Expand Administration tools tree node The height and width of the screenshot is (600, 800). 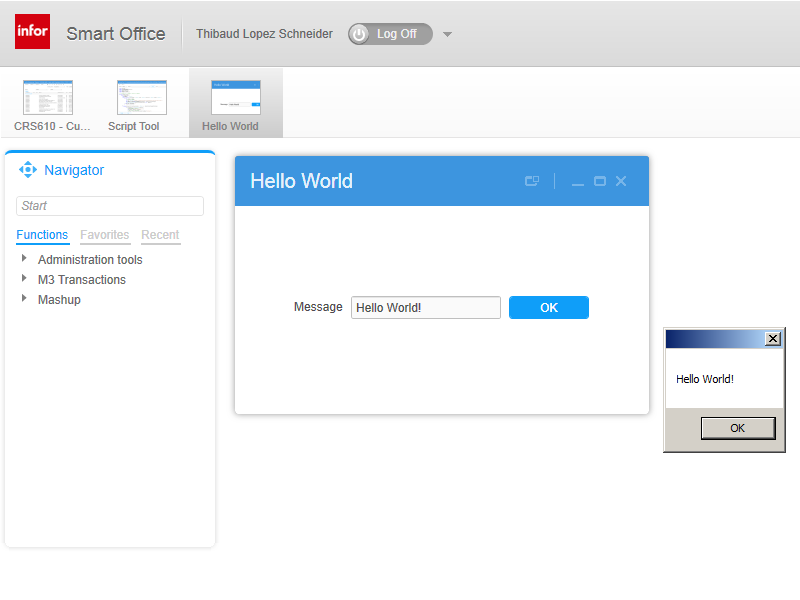click(x=24, y=259)
